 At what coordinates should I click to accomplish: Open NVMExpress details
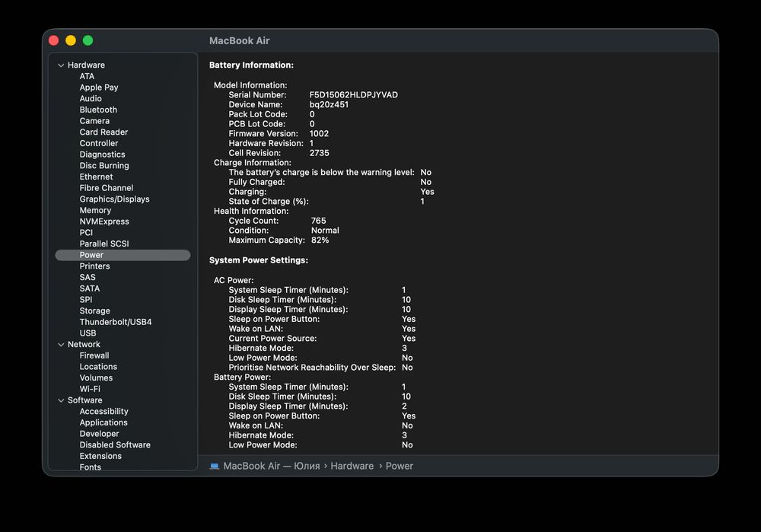click(104, 221)
